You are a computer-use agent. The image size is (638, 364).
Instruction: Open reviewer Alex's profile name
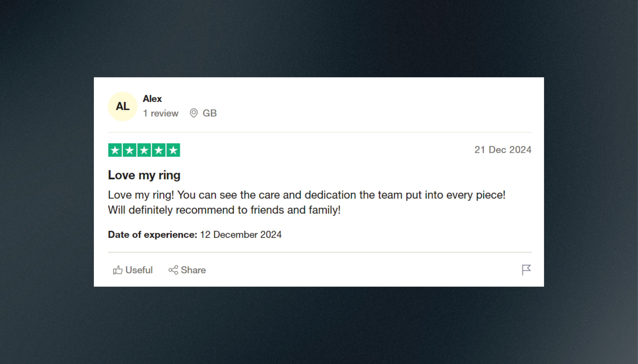click(152, 99)
